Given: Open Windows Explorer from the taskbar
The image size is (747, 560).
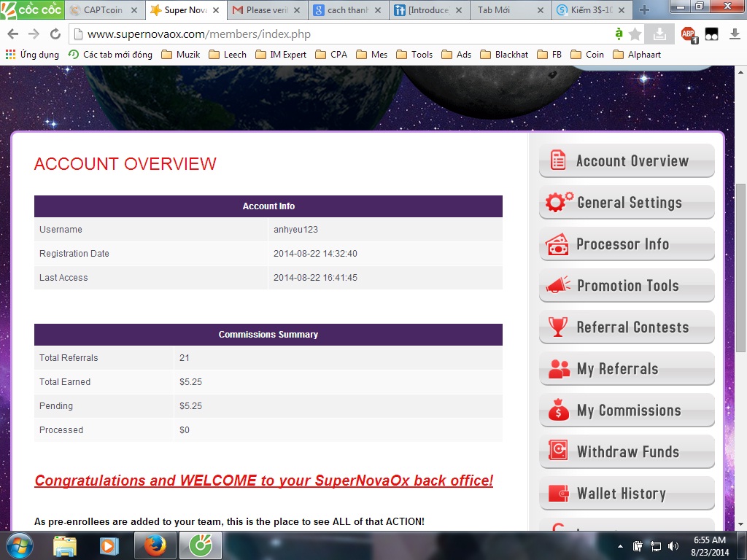Looking at the screenshot, I should 65,545.
